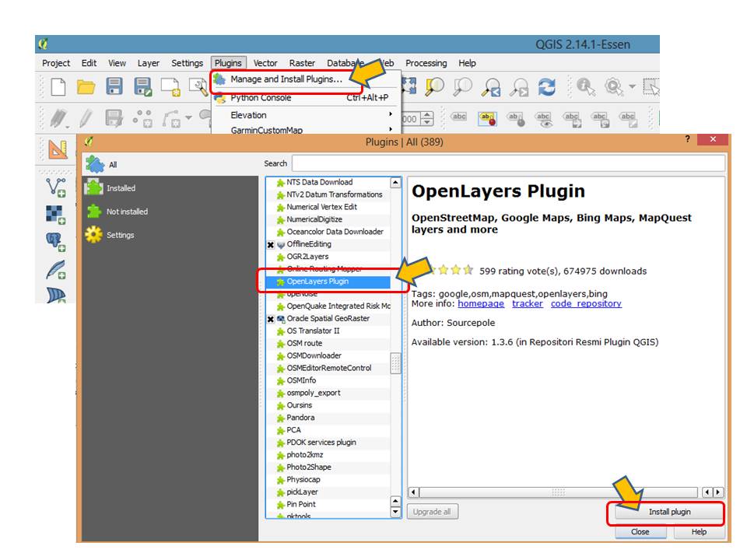
Task: Click the Toggle Editing pencil icon
Action: coord(86,118)
